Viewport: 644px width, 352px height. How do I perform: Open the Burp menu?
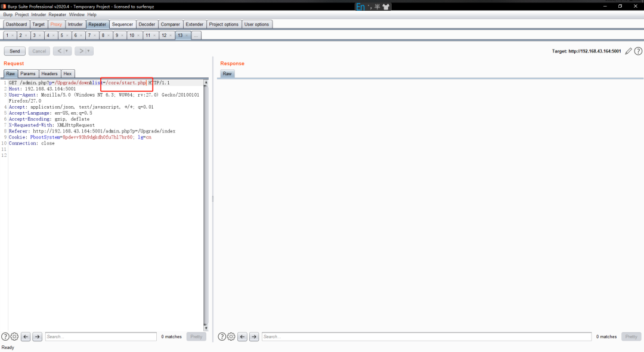click(8, 14)
